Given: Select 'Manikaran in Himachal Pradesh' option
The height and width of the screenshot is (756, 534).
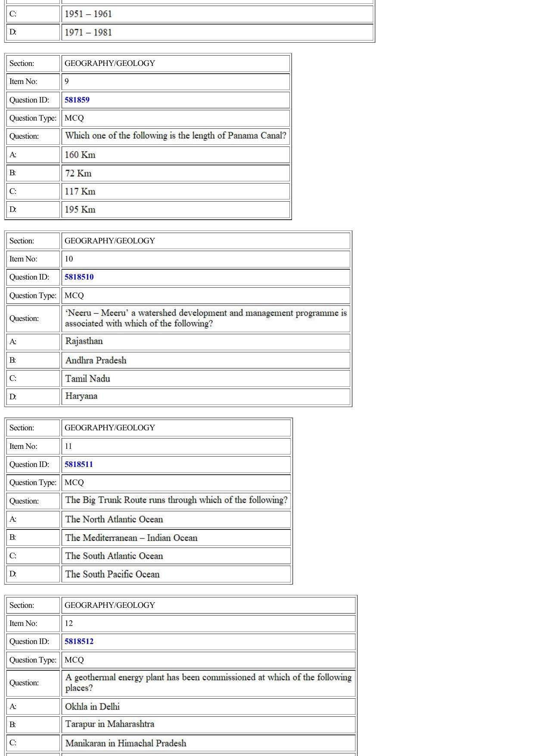Looking at the screenshot, I should click(x=126, y=743).
